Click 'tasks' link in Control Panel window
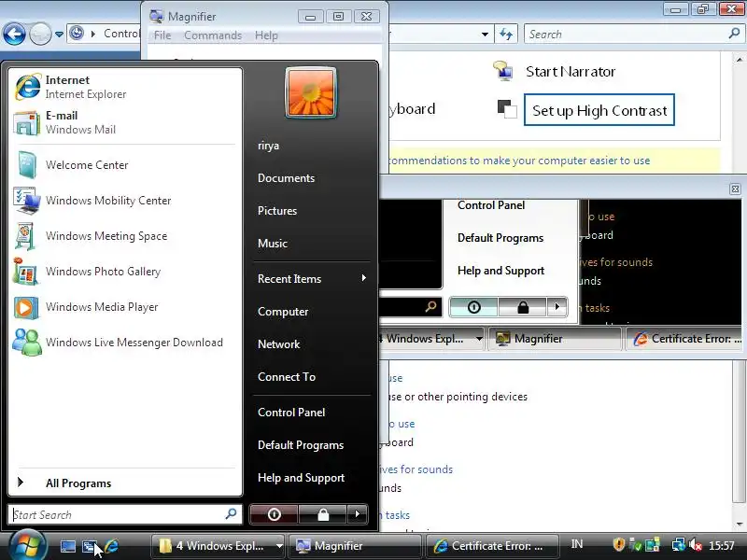Image resolution: width=747 pixels, height=560 pixels. (x=395, y=515)
